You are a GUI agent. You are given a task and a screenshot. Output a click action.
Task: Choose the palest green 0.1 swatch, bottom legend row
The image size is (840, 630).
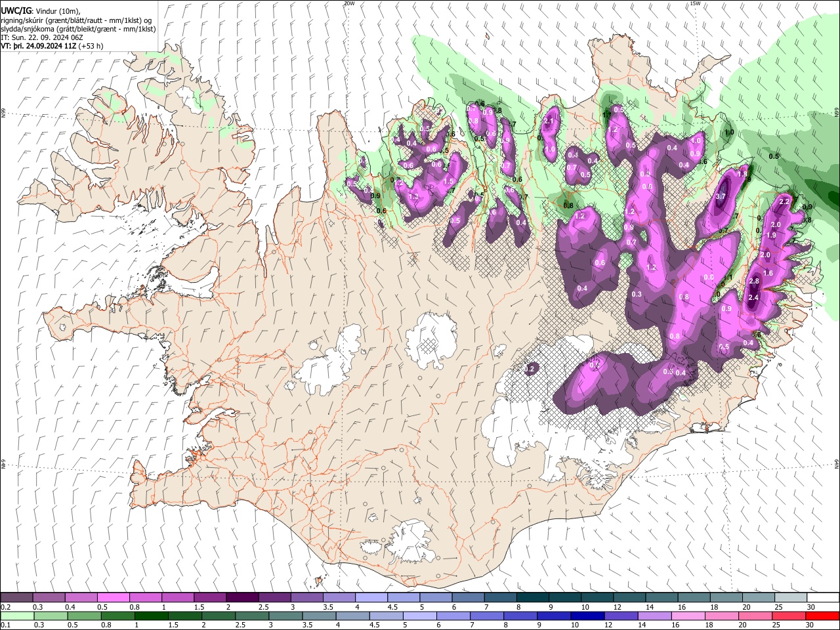[x=17, y=616]
